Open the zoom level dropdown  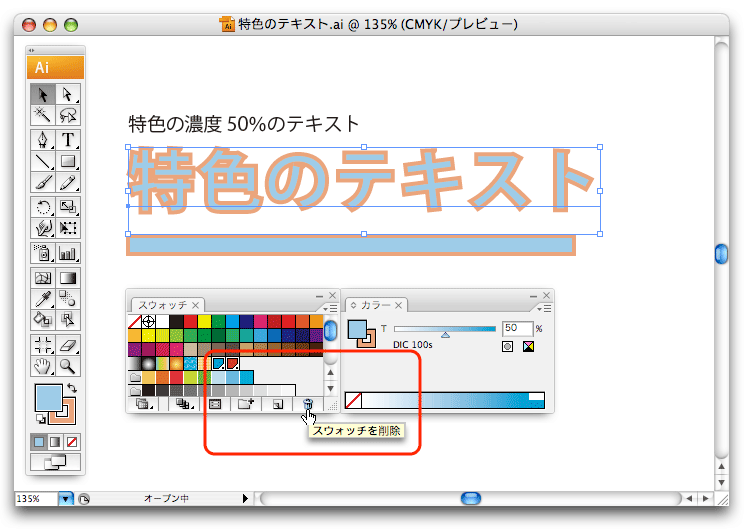pyautogui.click(x=66, y=498)
